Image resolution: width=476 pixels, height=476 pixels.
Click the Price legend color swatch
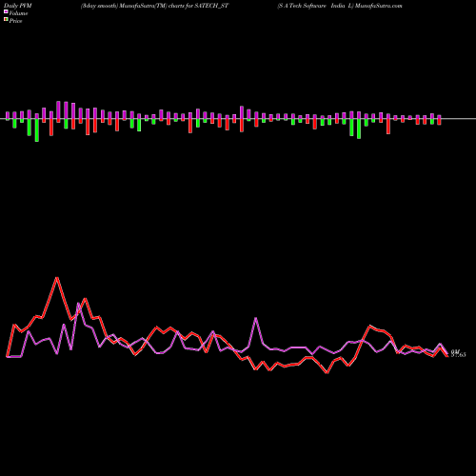(6, 19)
